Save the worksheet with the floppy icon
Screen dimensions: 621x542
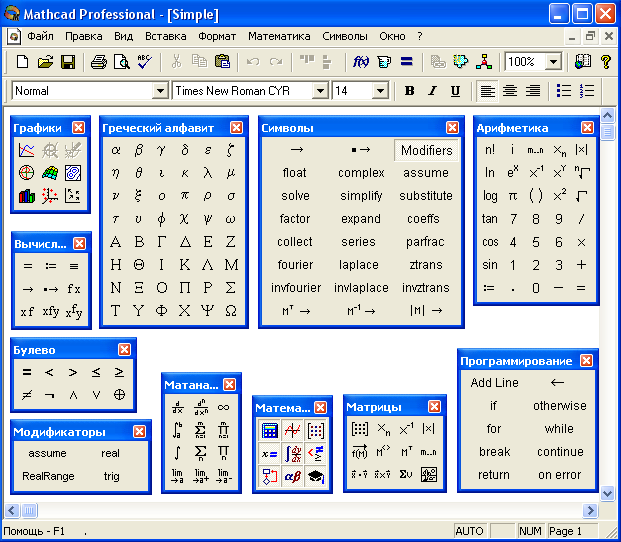point(68,62)
